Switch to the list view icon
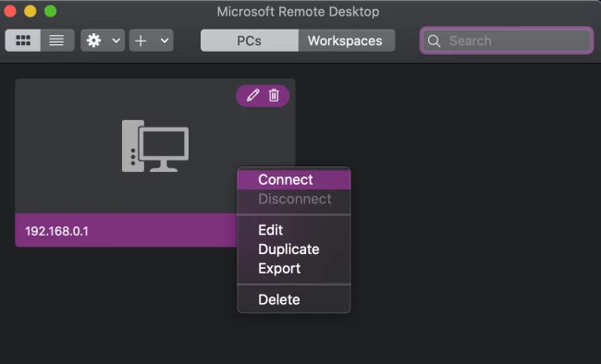601x364 pixels. pyautogui.click(x=56, y=41)
